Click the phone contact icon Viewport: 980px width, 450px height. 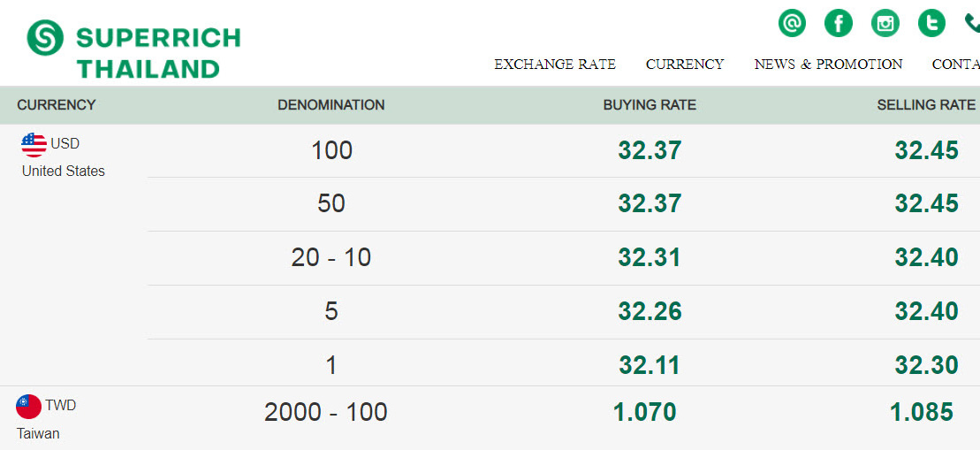(x=973, y=24)
